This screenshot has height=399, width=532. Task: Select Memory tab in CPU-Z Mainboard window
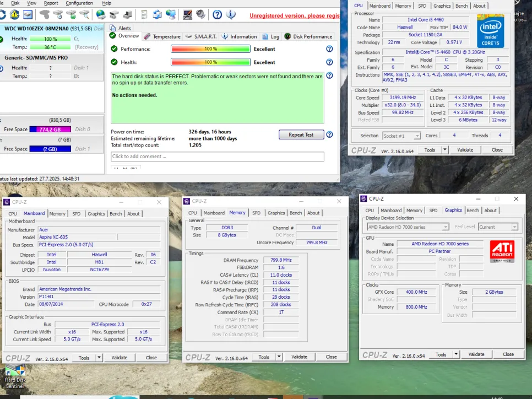tap(57, 214)
